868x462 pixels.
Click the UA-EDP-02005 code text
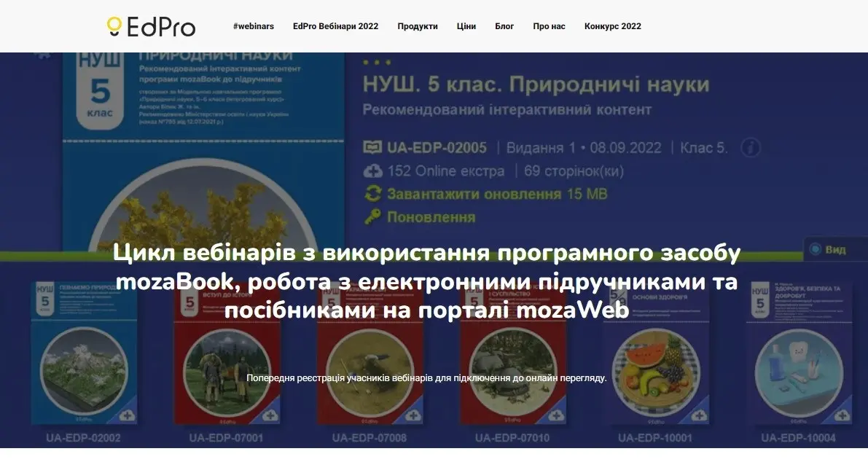[437, 148]
